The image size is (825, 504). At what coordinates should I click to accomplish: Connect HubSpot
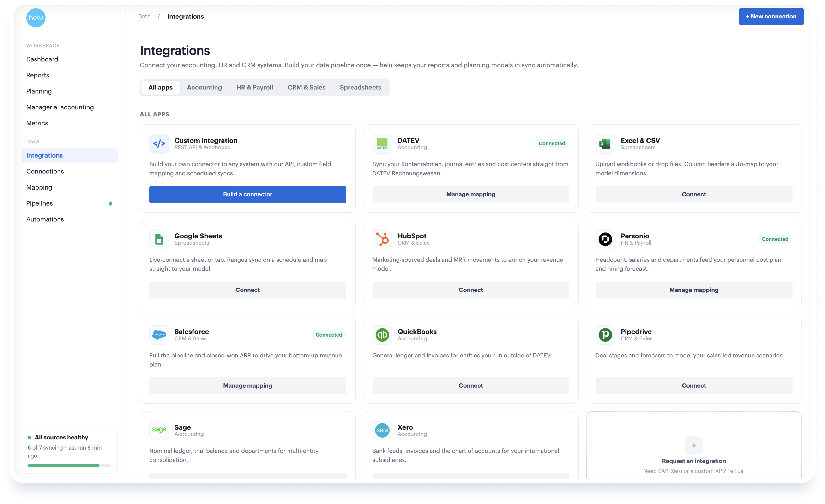pos(470,290)
